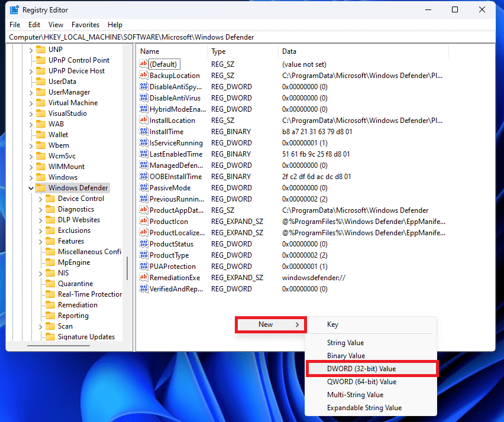Open the Favorites menu
504x422 pixels.
click(86, 25)
